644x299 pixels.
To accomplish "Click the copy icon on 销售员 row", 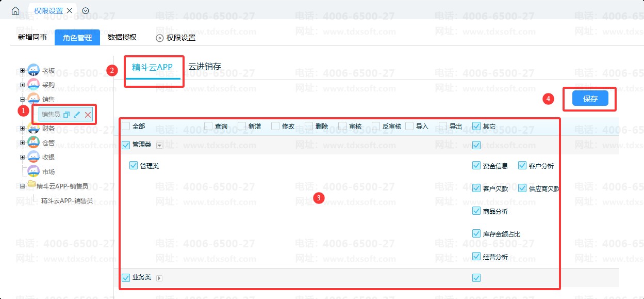I will (x=66, y=115).
